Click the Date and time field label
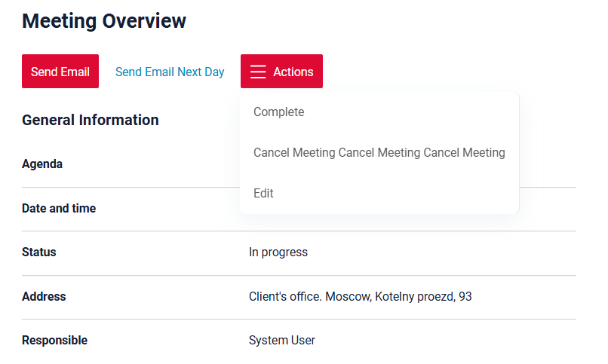This screenshot has height=364, width=608. pos(59,209)
